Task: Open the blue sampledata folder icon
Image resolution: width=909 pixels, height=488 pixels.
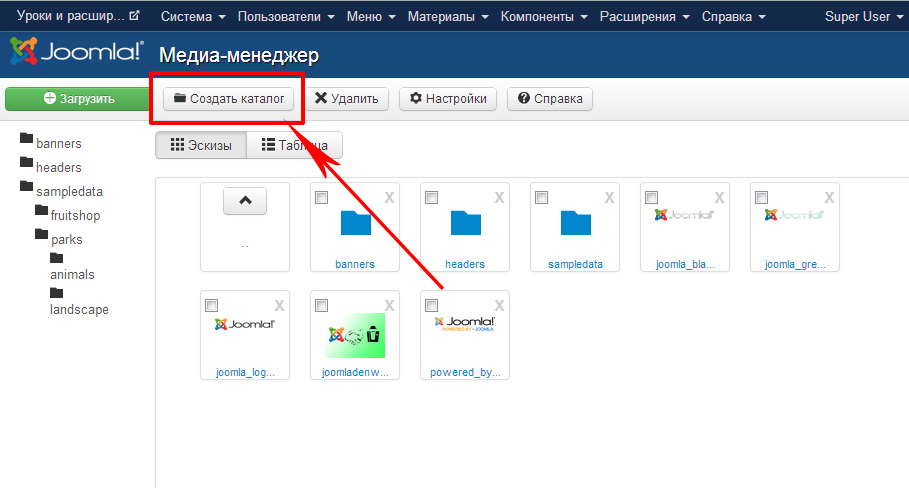Action: click(575, 222)
